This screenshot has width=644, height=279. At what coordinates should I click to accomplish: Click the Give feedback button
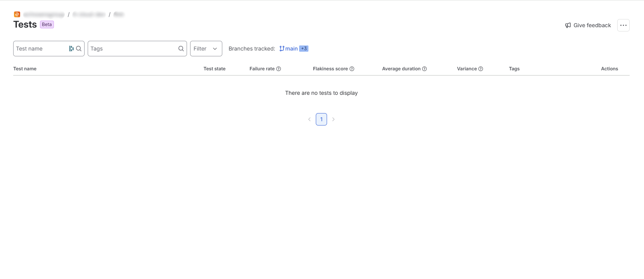tap(588, 25)
